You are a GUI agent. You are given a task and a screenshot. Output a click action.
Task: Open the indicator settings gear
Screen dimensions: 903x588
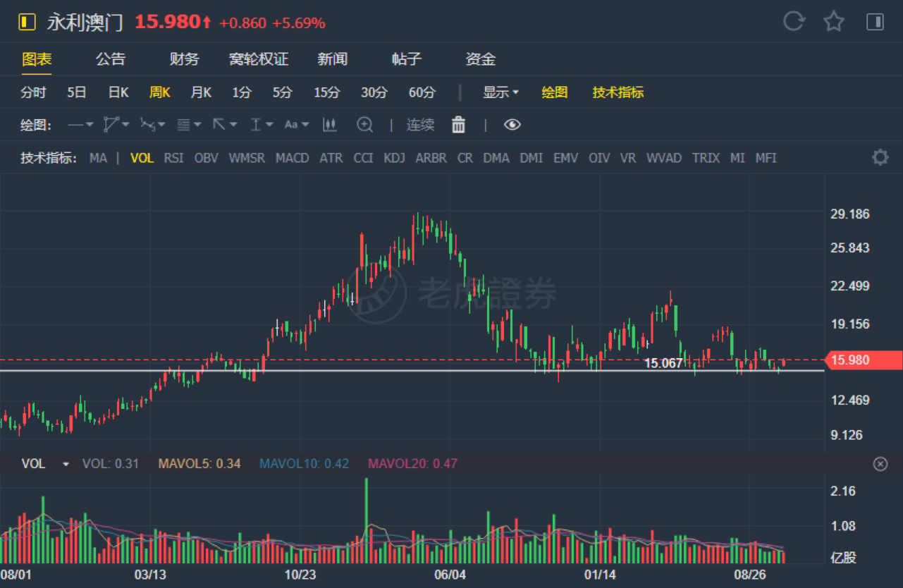click(x=880, y=157)
